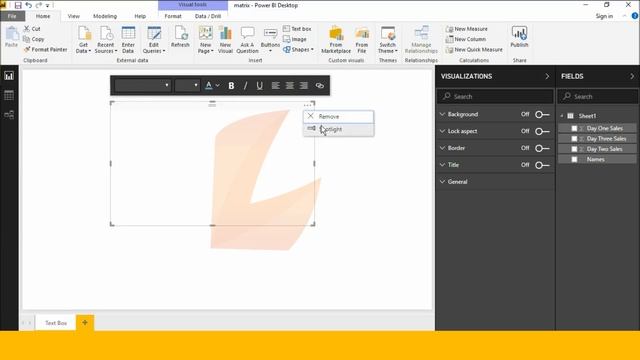Expand the Title section chevron

[x=442, y=165]
